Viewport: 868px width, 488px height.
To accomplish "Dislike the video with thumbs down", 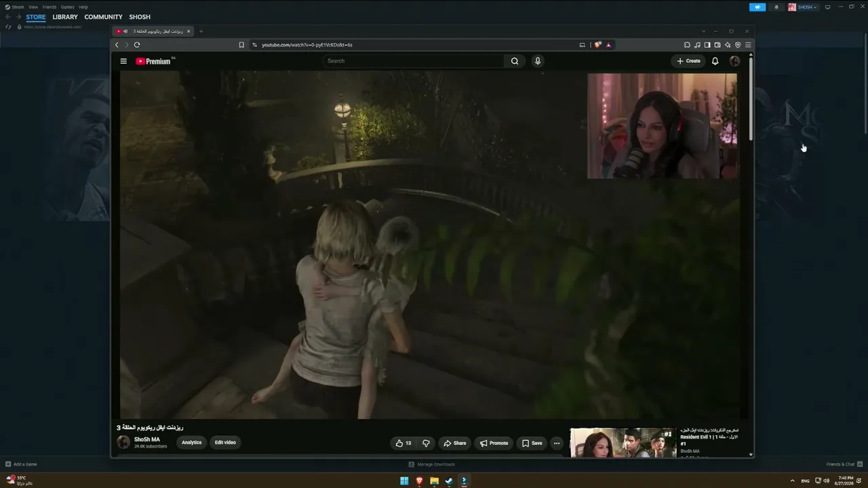I will coord(426,443).
